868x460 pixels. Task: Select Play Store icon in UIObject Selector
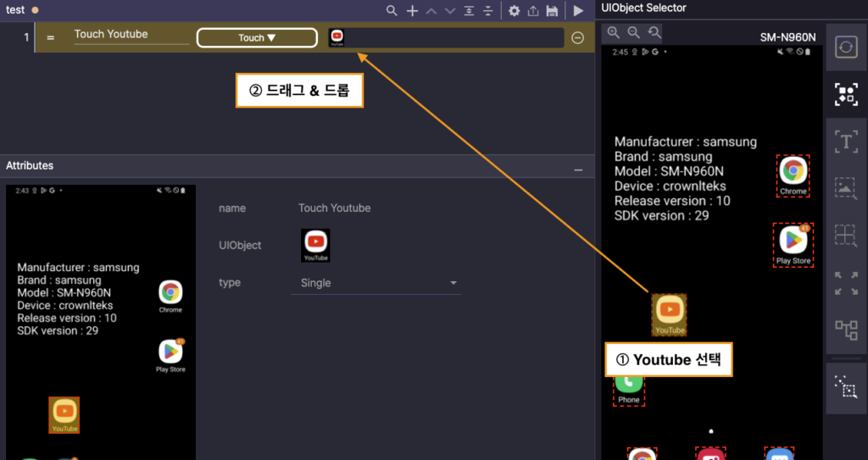793,245
